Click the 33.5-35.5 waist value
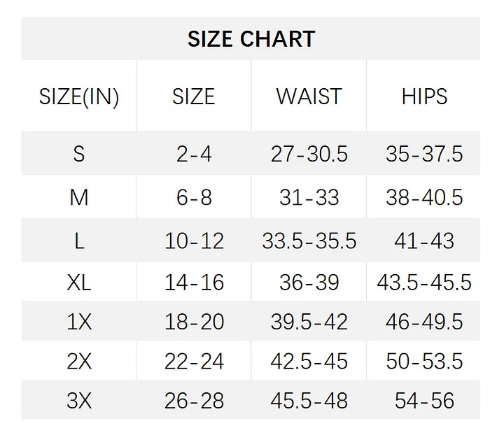Viewport: 504px width, 435px height. coord(309,241)
